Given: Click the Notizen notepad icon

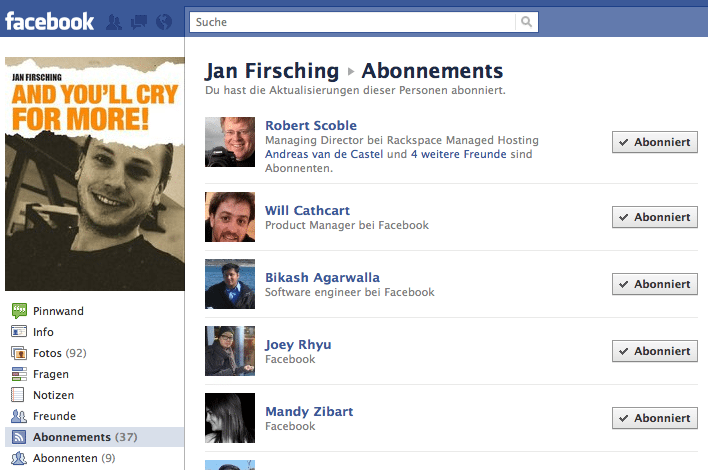Looking at the screenshot, I should point(18,395).
